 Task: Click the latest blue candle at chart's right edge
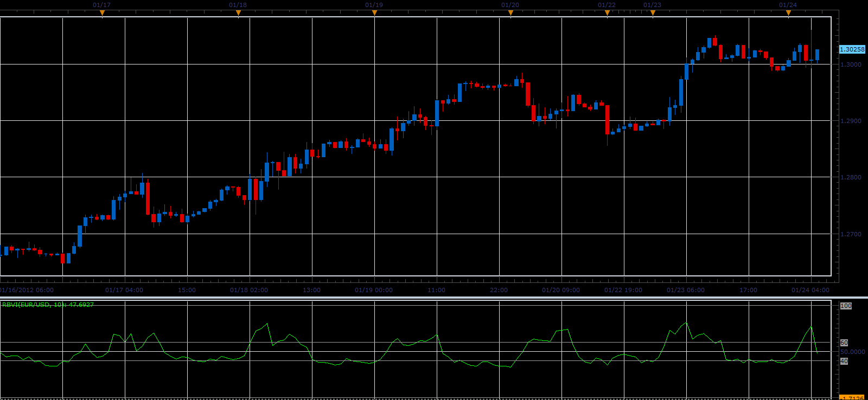[x=817, y=55]
